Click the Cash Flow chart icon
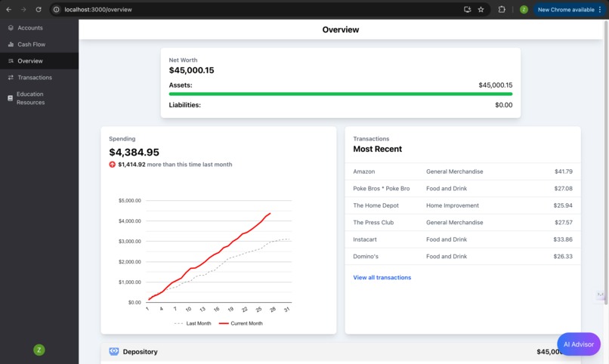This screenshot has height=364, width=609. [11, 45]
